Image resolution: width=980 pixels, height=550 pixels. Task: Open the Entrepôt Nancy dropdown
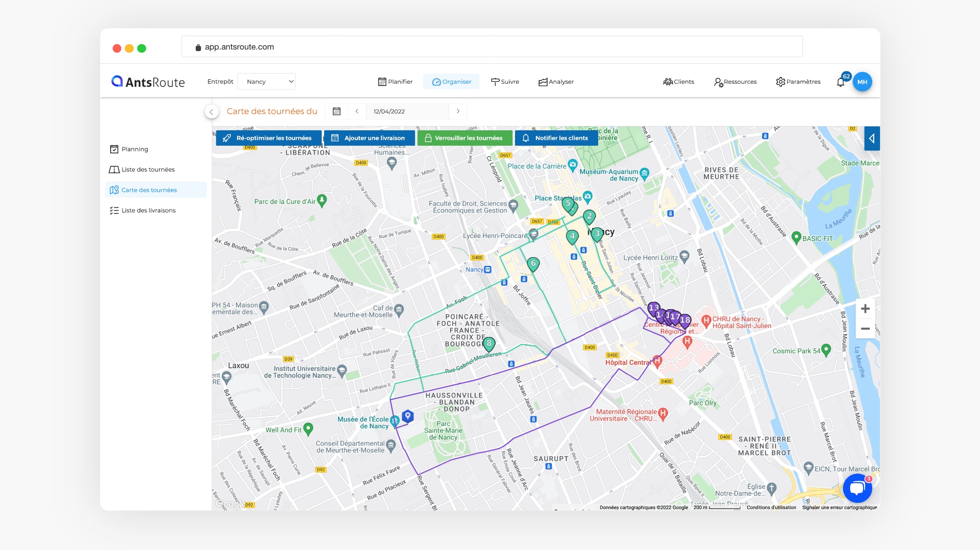pyautogui.click(x=266, y=82)
